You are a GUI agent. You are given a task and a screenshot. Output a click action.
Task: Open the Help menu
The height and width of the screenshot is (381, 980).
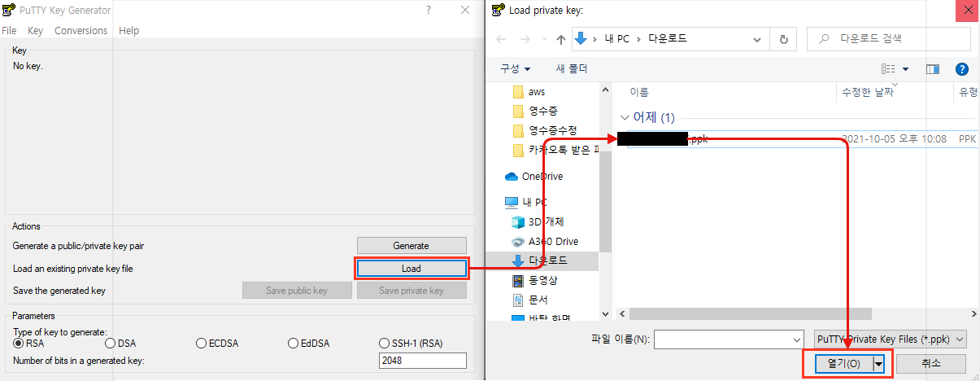coord(128,30)
